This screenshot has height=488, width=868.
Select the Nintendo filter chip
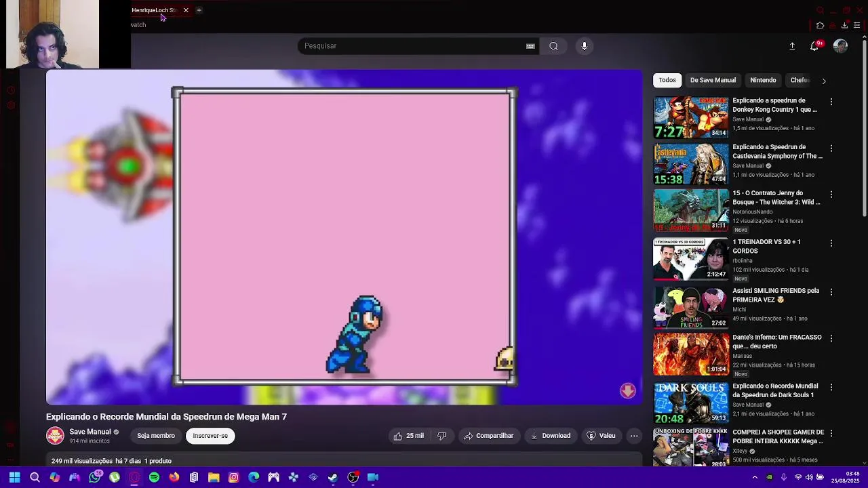(763, 80)
